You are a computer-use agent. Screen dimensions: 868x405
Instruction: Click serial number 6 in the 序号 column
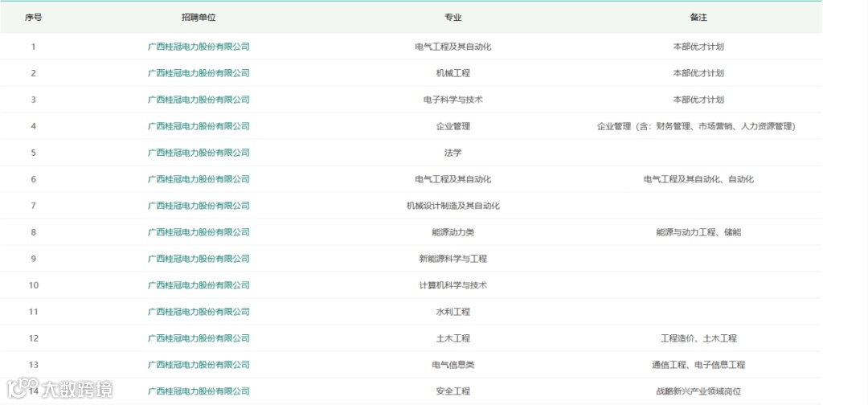[x=33, y=179]
